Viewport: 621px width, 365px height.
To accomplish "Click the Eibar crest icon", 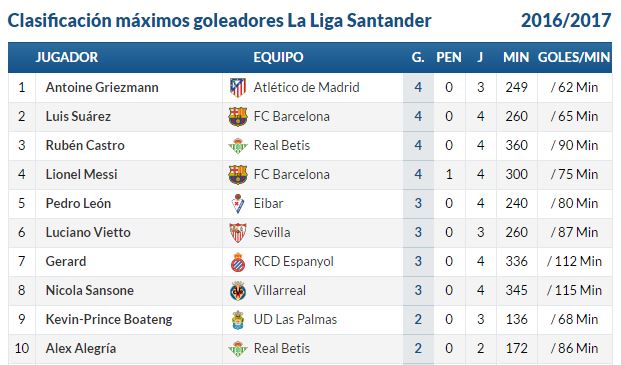I will click(x=238, y=204).
